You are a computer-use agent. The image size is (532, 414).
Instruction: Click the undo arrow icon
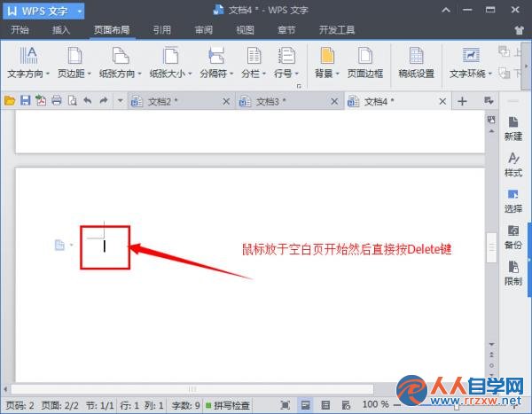coord(88,101)
